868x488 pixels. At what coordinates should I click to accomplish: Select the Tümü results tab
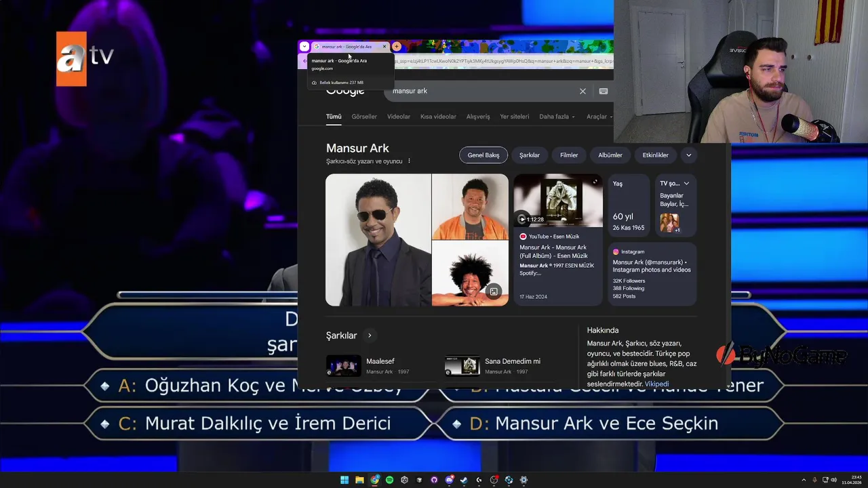coord(334,117)
